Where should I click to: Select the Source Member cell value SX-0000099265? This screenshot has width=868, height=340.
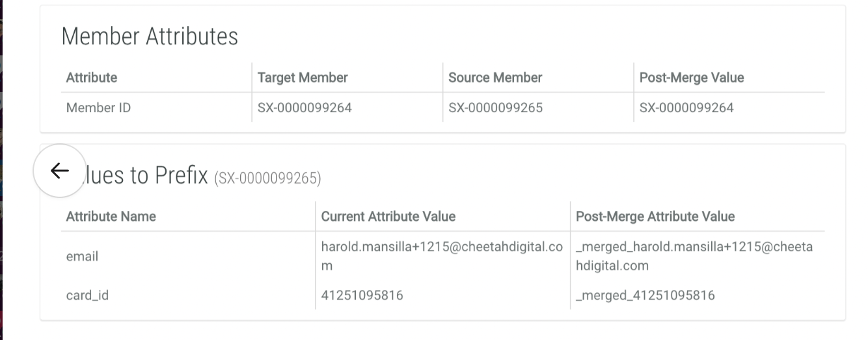495,108
